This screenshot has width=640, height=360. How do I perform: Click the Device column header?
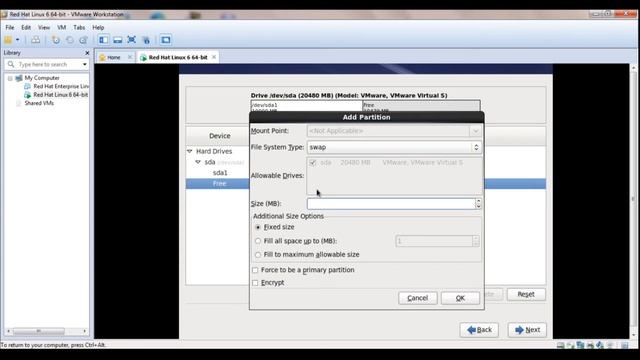pyautogui.click(x=220, y=136)
